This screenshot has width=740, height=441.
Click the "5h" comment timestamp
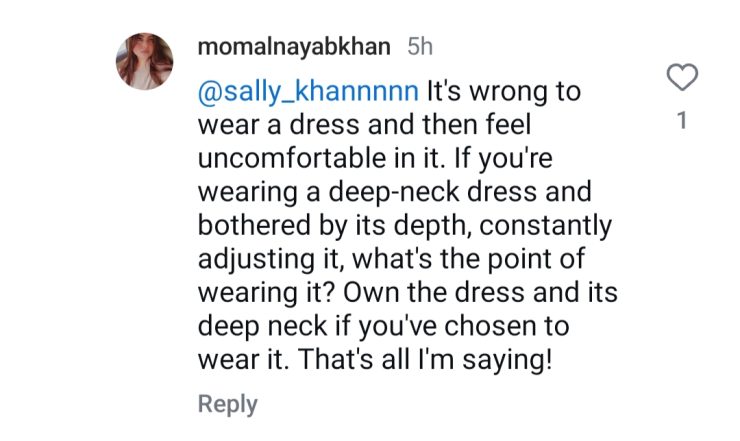click(x=420, y=46)
